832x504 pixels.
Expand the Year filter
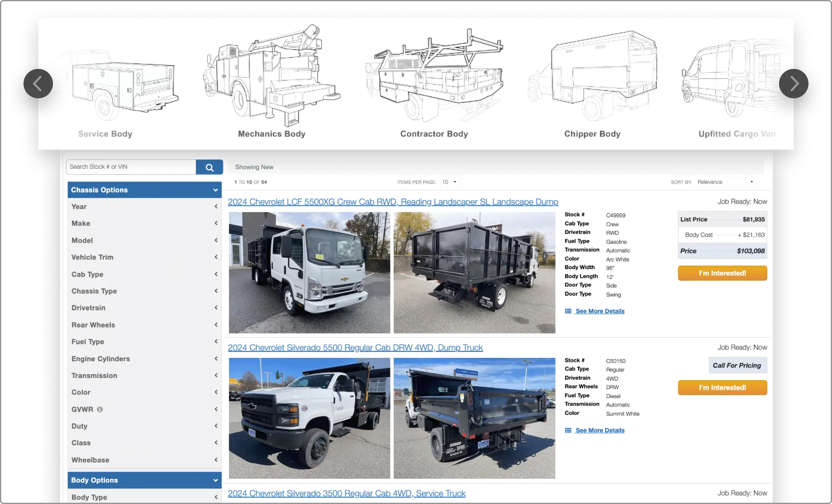point(145,207)
